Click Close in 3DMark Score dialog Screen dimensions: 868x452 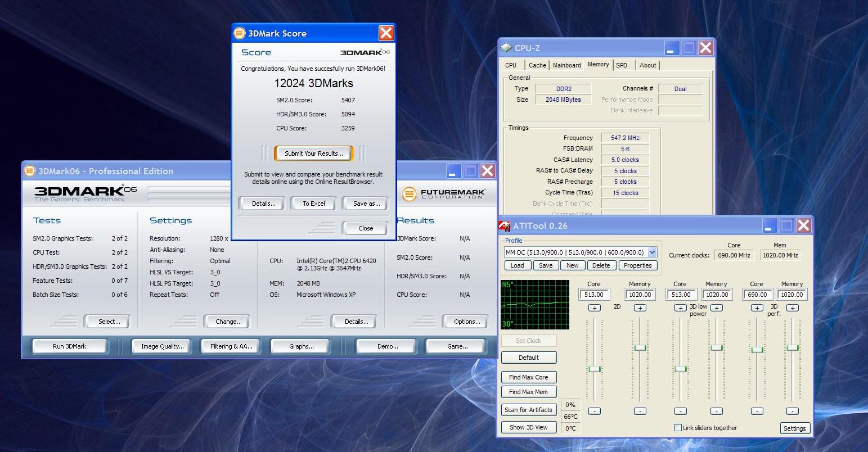366,228
